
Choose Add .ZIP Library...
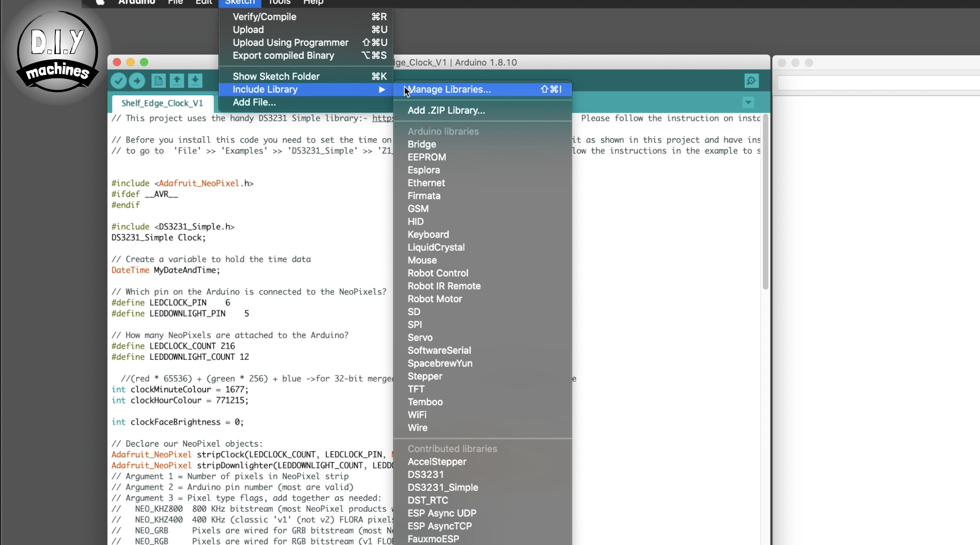pyautogui.click(x=483, y=110)
